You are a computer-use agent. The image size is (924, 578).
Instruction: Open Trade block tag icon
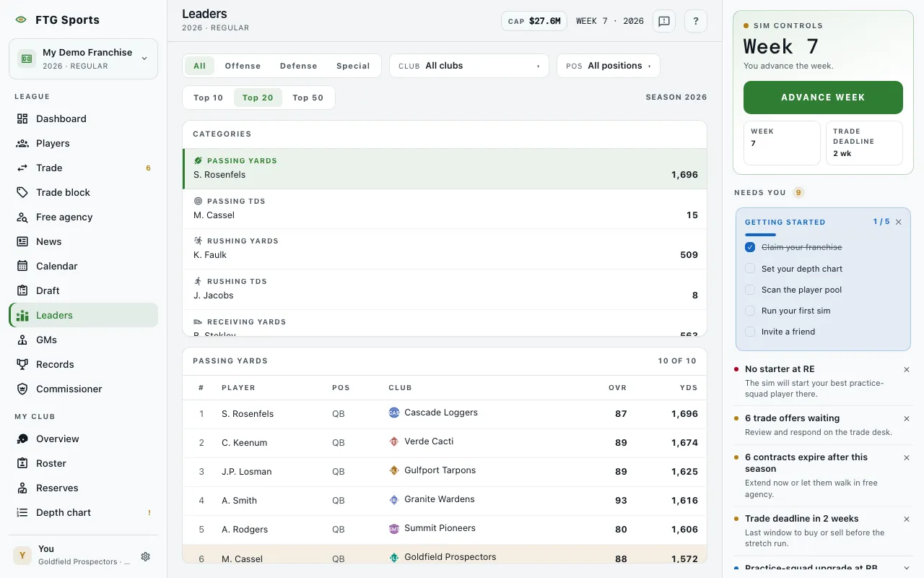coord(22,192)
